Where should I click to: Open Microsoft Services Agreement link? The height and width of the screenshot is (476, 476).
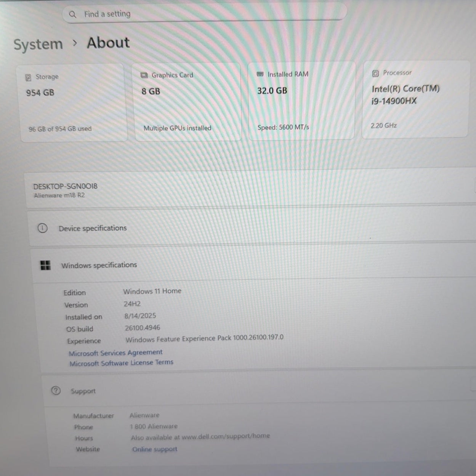click(115, 353)
